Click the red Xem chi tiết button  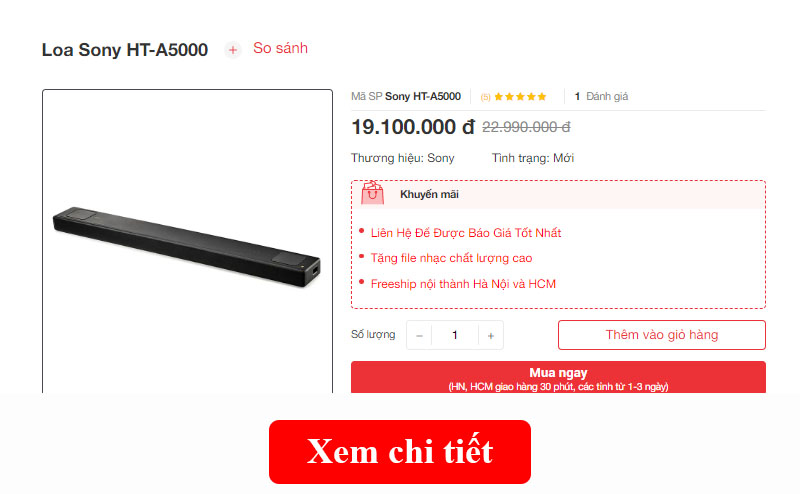click(x=400, y=452)
